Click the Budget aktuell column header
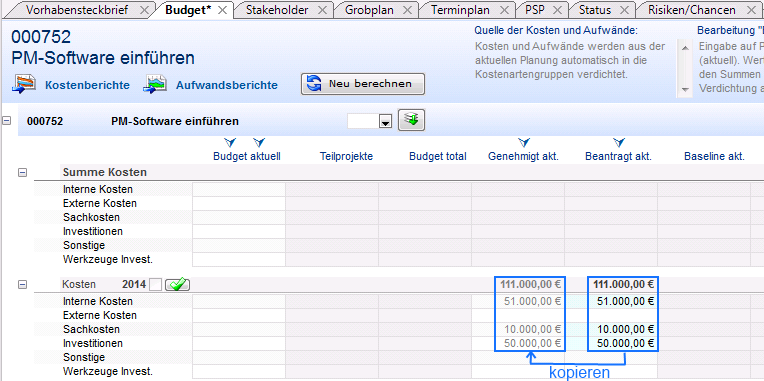 247,156
